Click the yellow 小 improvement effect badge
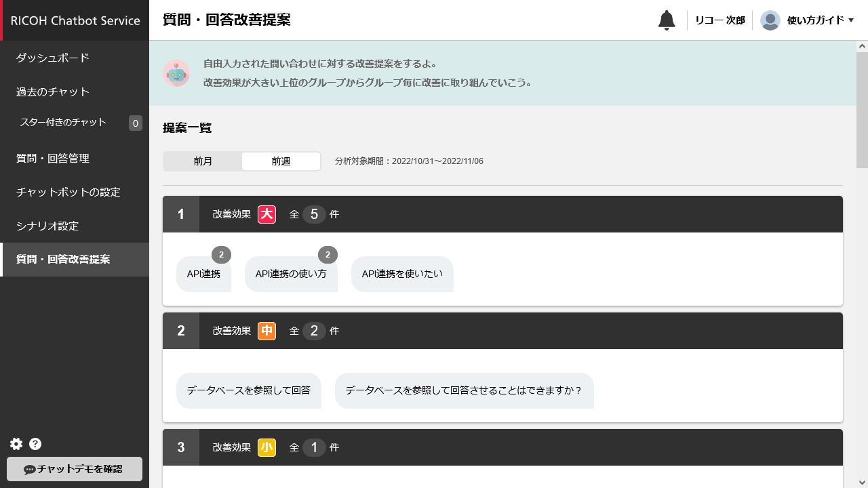This screenshot has height=488, width=868. [267, 447]
